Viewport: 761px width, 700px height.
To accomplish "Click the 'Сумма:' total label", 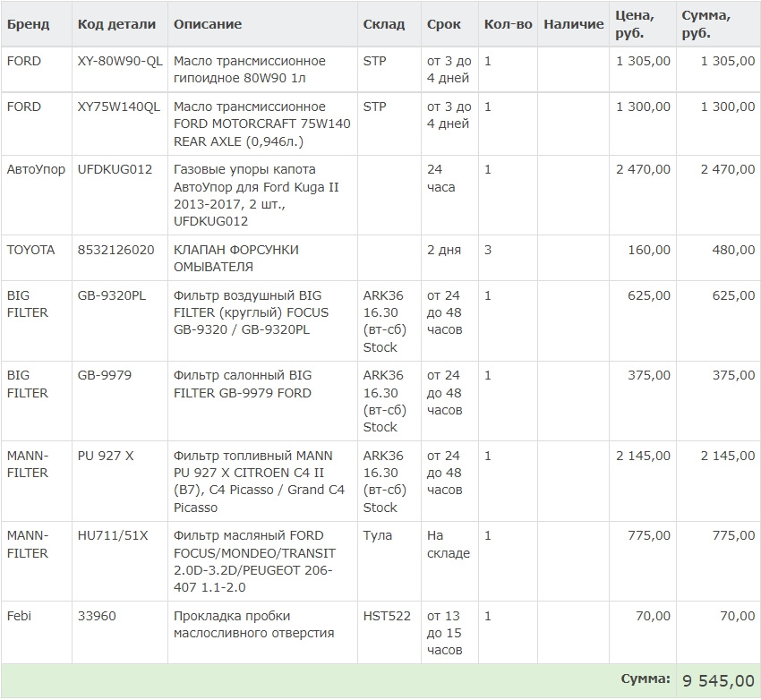I will (x=646, y=679).
